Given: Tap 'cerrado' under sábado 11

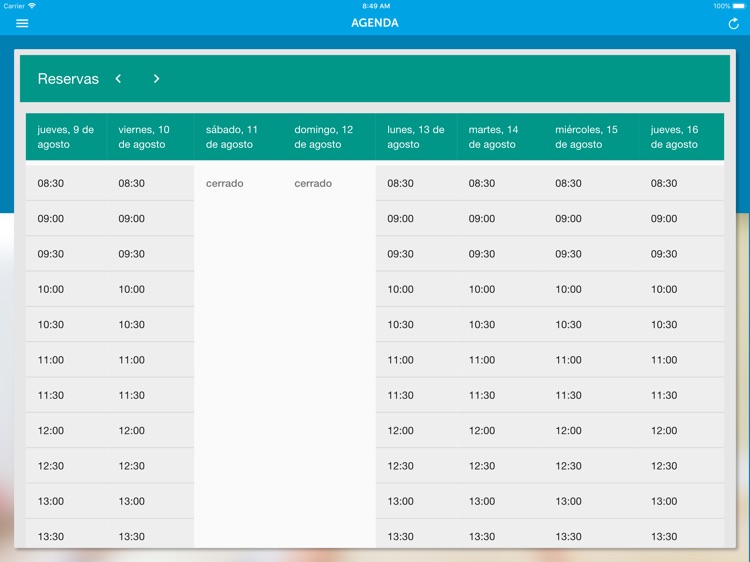Looking at the screenshot, I should (224, 183).
